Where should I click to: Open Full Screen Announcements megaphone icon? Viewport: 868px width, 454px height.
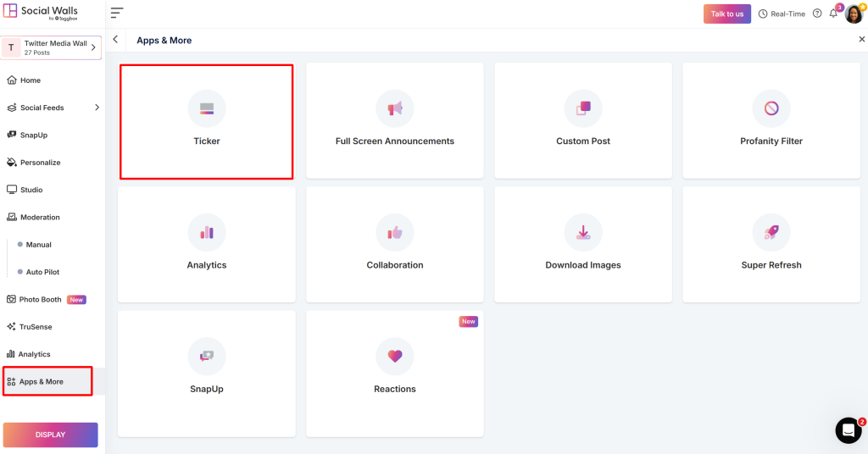[395, 108]
